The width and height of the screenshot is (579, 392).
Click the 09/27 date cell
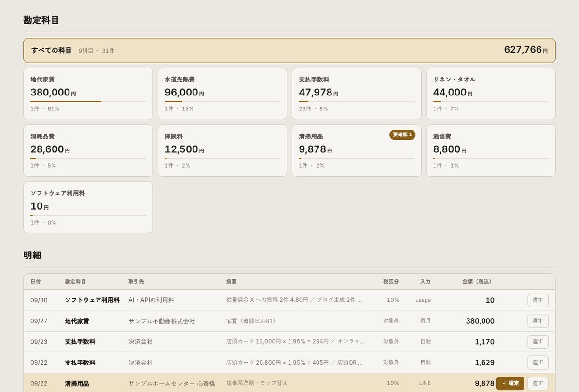point(39,321)
